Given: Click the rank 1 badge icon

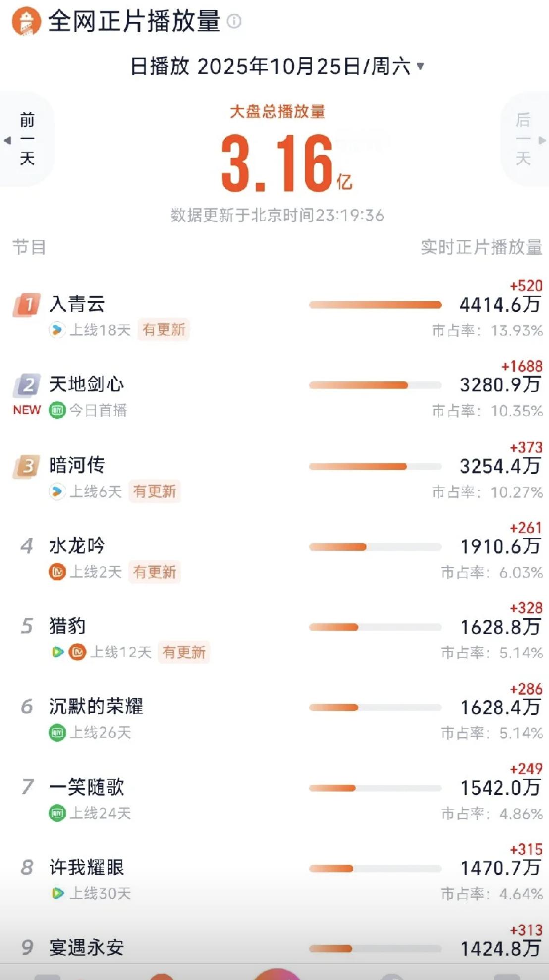Looking at the screenshot, I should pos(27,304).
